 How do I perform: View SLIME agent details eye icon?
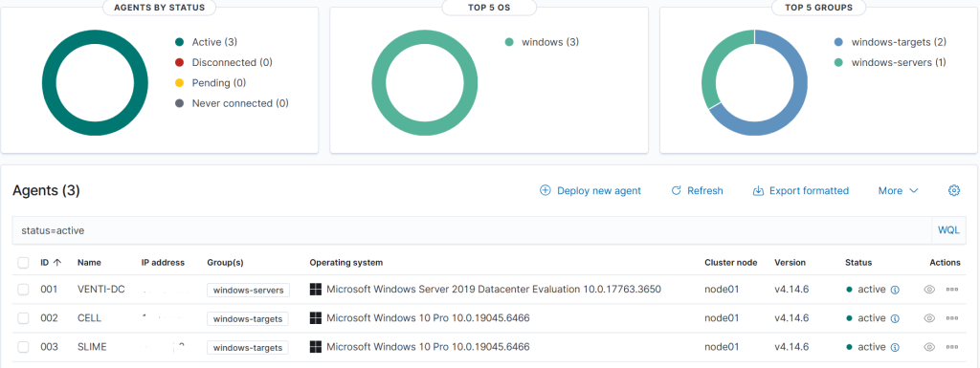(x=929, y=347)
